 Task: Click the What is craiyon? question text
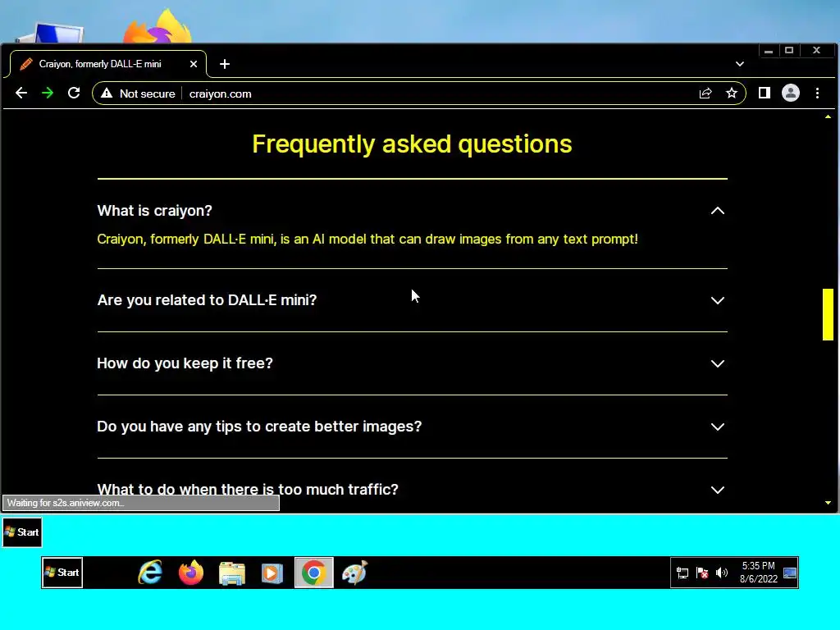click(x=155, y=211)
